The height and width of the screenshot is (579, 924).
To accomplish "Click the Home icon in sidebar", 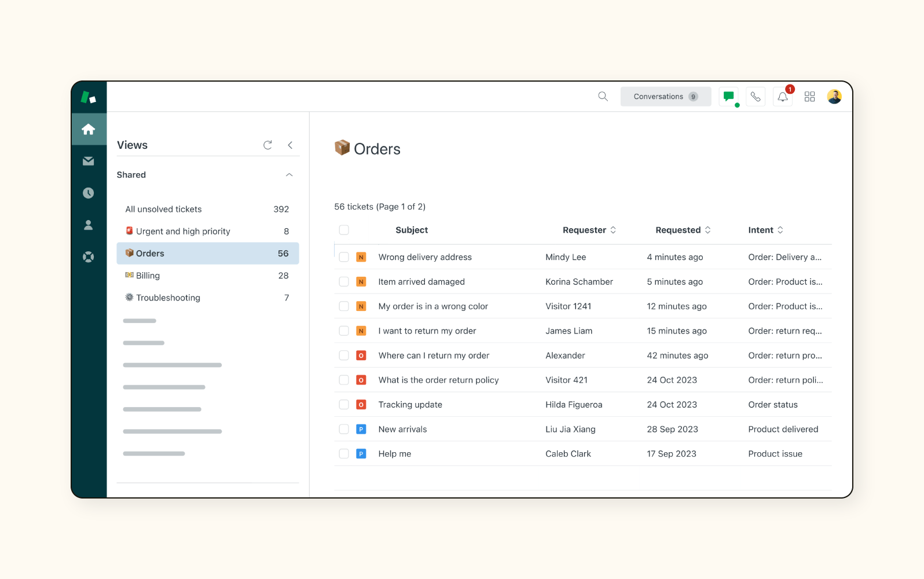I will point(89,129).
